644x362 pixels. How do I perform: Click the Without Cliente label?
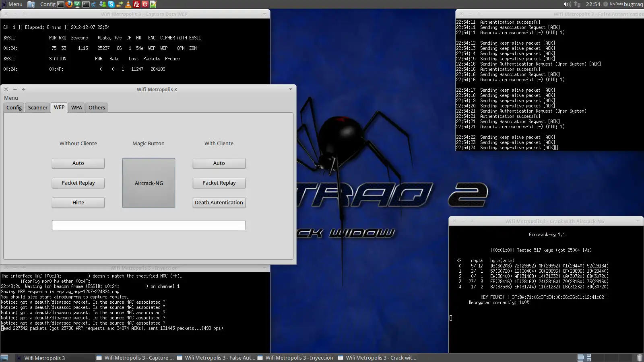pyautogui.click(x=78, y=143)
